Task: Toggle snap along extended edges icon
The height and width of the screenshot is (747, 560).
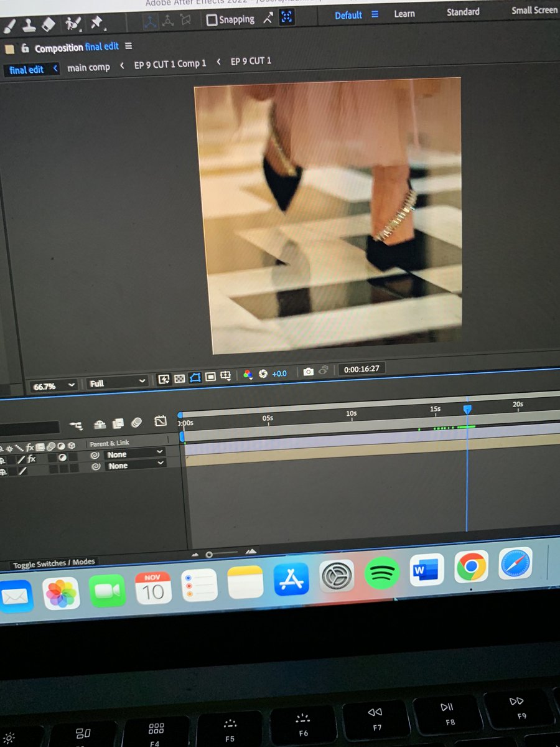Action: point(268,19)
